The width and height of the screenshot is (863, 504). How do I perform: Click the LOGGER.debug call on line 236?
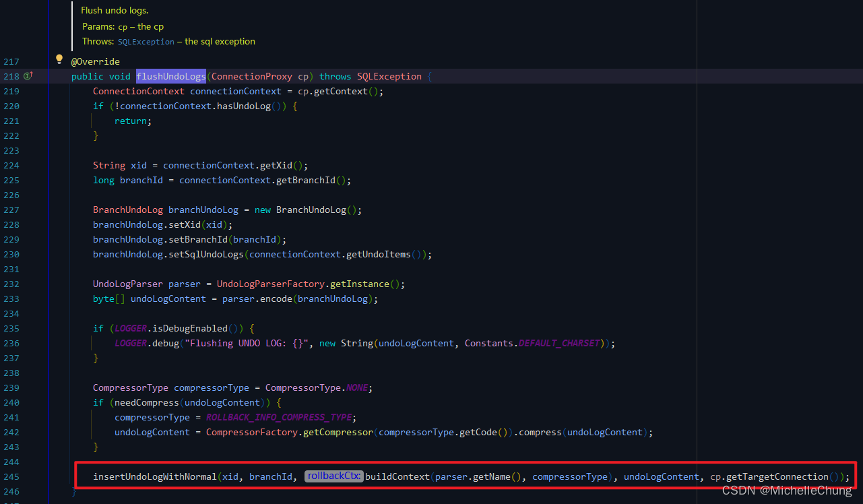tap(147, 343)
